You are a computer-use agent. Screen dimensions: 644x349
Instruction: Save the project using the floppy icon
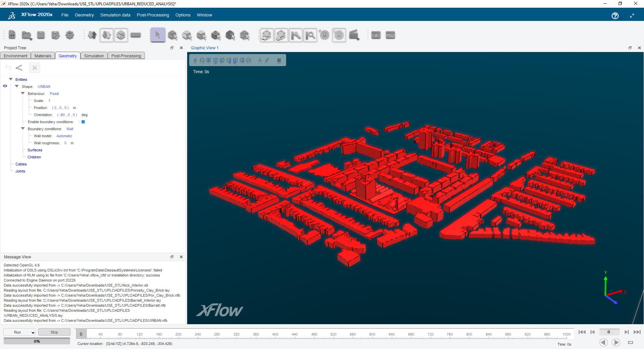click(41, 35)
